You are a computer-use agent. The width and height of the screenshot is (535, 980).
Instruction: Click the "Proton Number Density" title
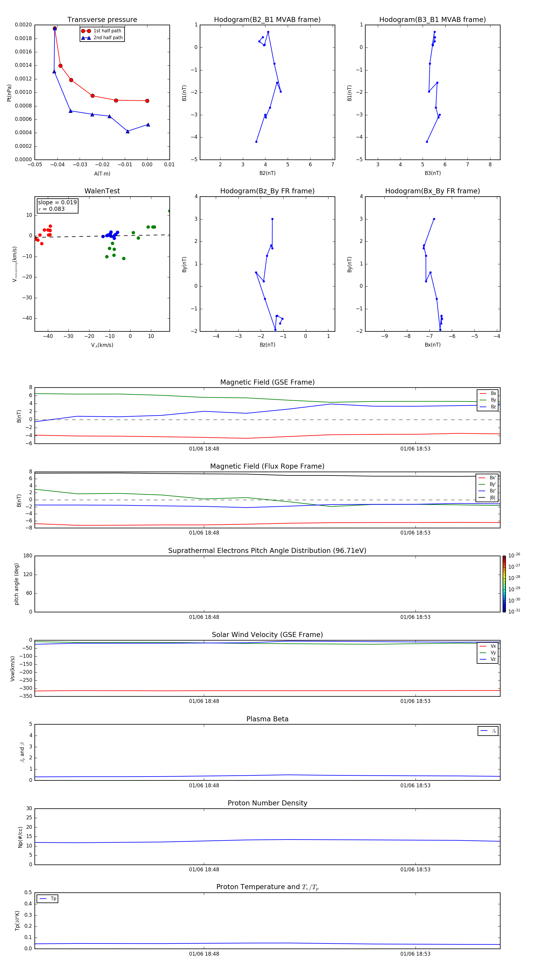(267, 804)
